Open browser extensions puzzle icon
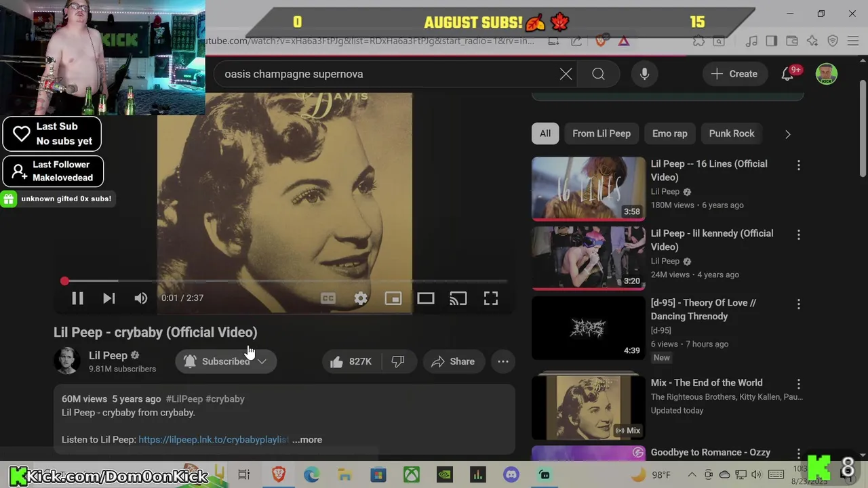This screenshot has width=868, height=488. [698, 41]
